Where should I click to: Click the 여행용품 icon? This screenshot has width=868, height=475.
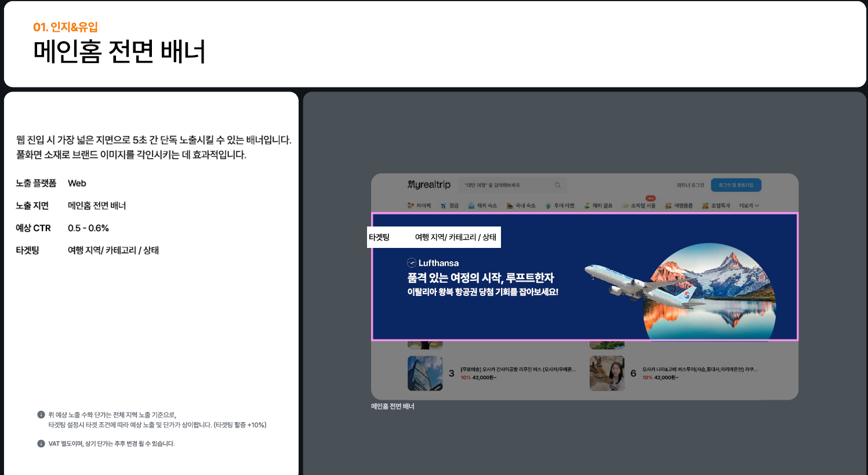(x=668, y=206)
